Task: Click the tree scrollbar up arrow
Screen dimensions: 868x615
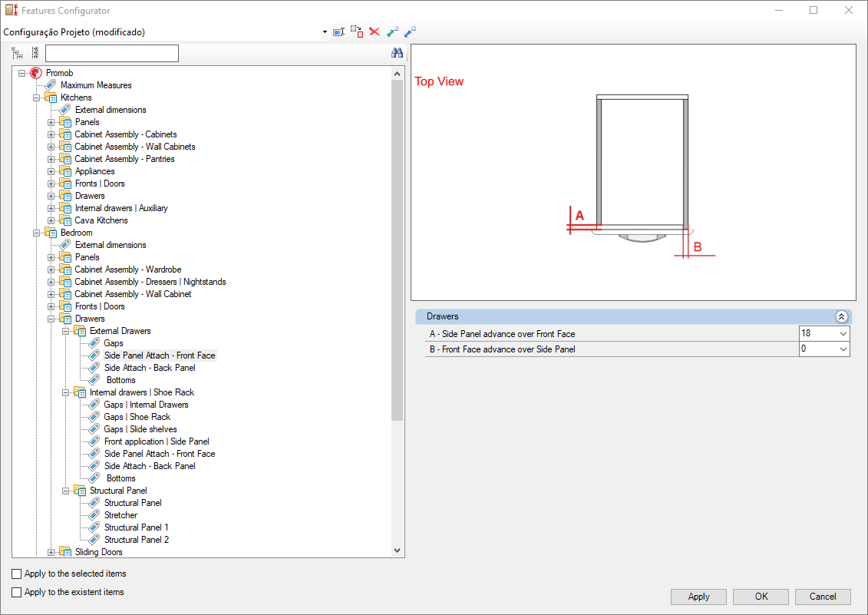Action: [397, 73]
